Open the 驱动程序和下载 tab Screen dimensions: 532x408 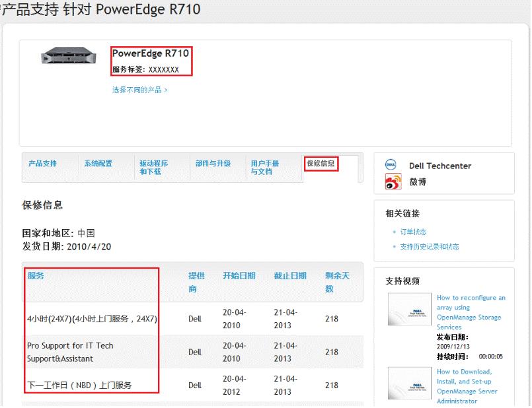click(154, 168)
